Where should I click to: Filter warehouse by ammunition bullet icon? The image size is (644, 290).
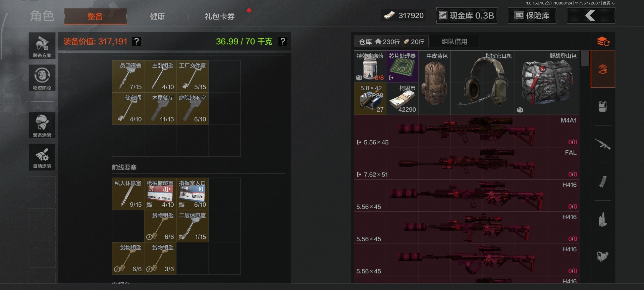pyautogui.click(x=603, y=220)
